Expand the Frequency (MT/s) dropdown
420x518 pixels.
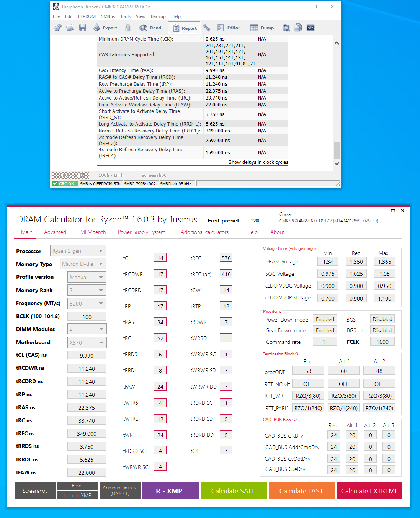coord(87,304)
